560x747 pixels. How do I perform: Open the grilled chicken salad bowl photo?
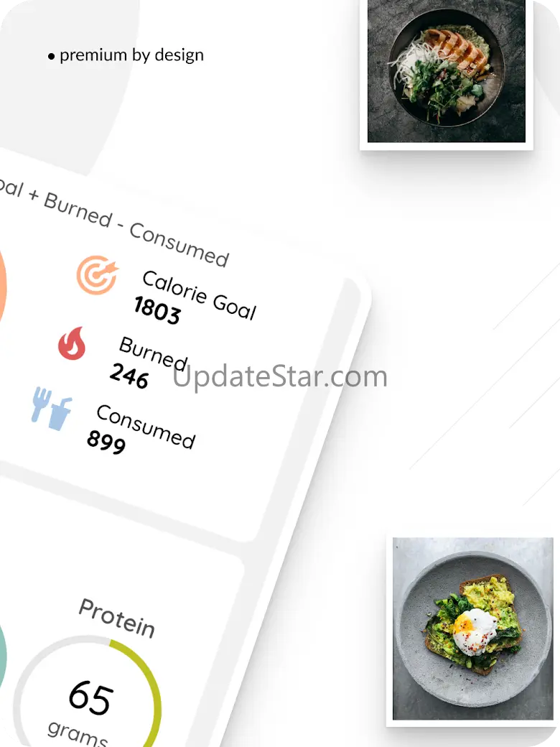tap(446, 71)
